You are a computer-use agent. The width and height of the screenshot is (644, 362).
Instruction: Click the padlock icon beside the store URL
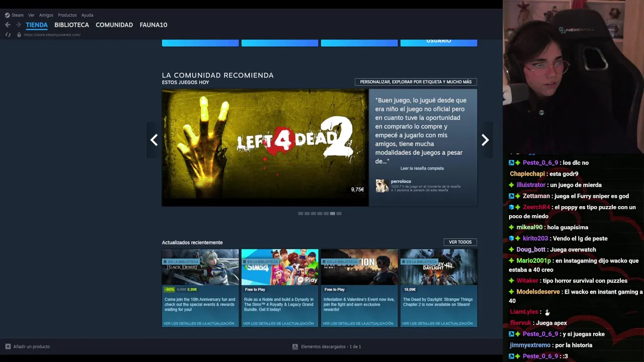(x=19, y=35)
